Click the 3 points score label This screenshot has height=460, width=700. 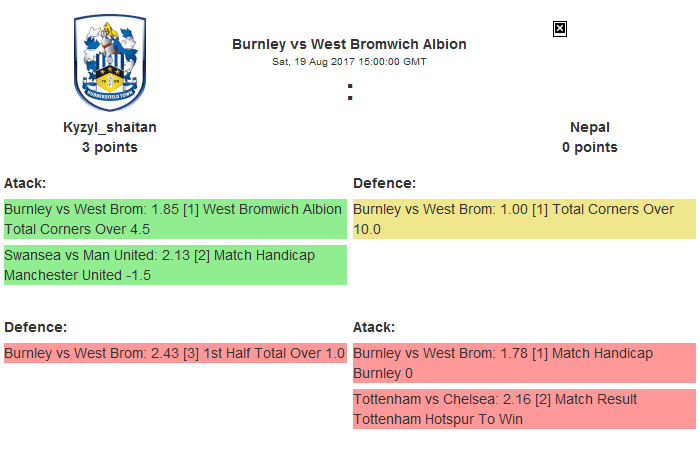click(x=110, y=147)
